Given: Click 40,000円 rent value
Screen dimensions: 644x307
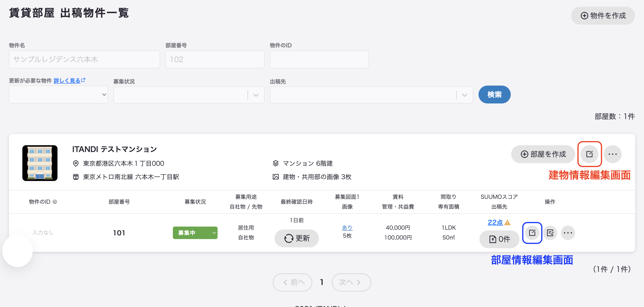Looking at the screenshot, I should pos(398,227).
